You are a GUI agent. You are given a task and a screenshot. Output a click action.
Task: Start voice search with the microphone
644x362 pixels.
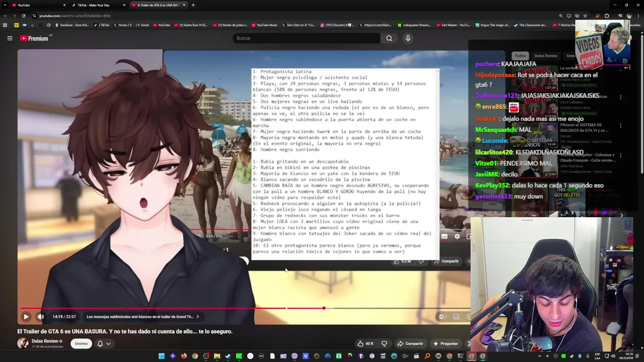point(408,38)
